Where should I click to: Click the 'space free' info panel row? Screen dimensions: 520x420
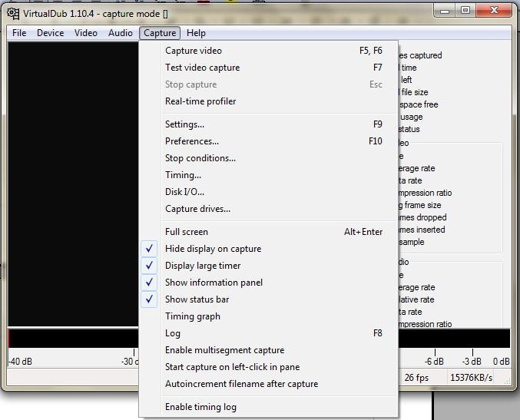pyautogui.click(x=419, y=104)
